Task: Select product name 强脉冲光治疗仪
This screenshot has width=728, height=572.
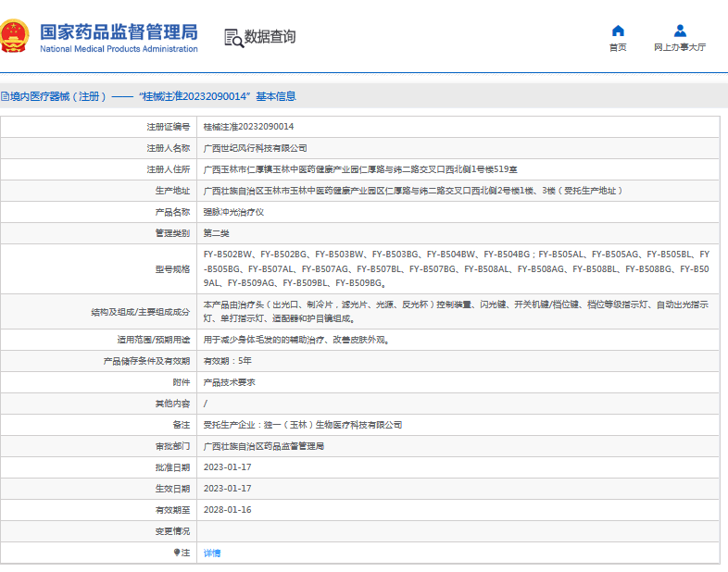Action: [x=233, y=212]
